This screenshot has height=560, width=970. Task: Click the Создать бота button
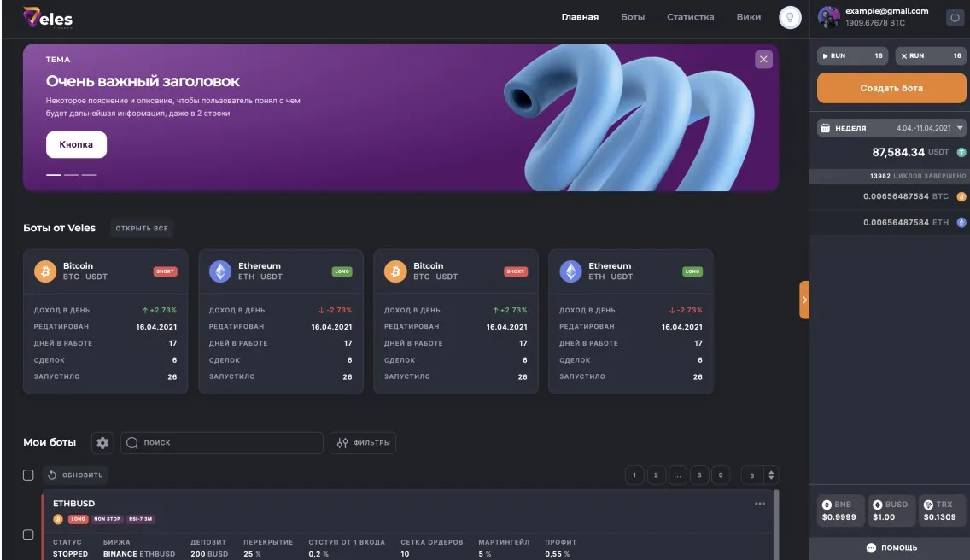[x=891, y=88]
